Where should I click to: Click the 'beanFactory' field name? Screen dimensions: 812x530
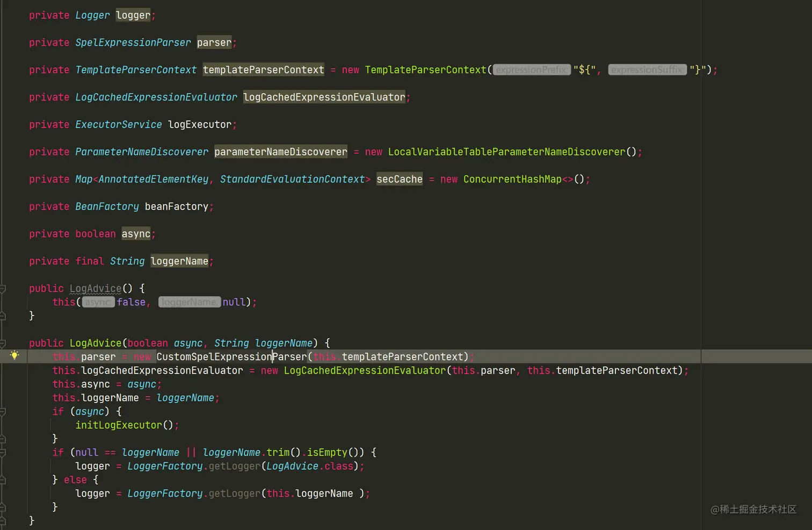click(x=177, y=207)
